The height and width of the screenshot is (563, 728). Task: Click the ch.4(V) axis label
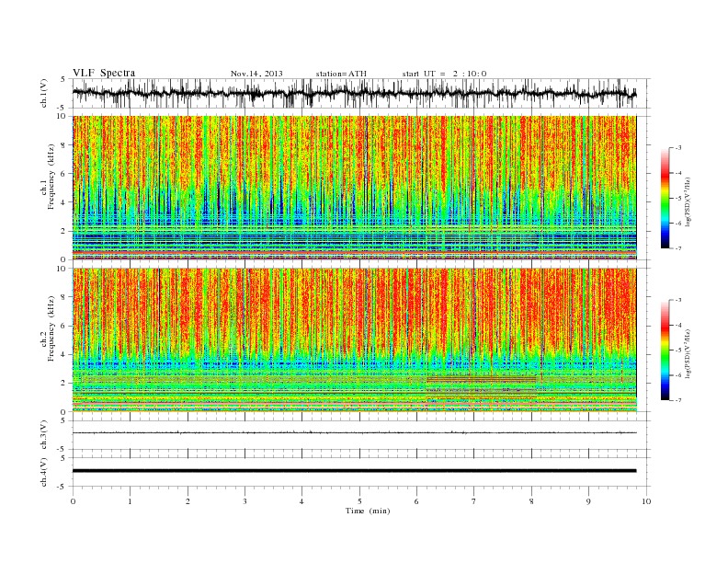pyautogui.click(x=44, y=472)
